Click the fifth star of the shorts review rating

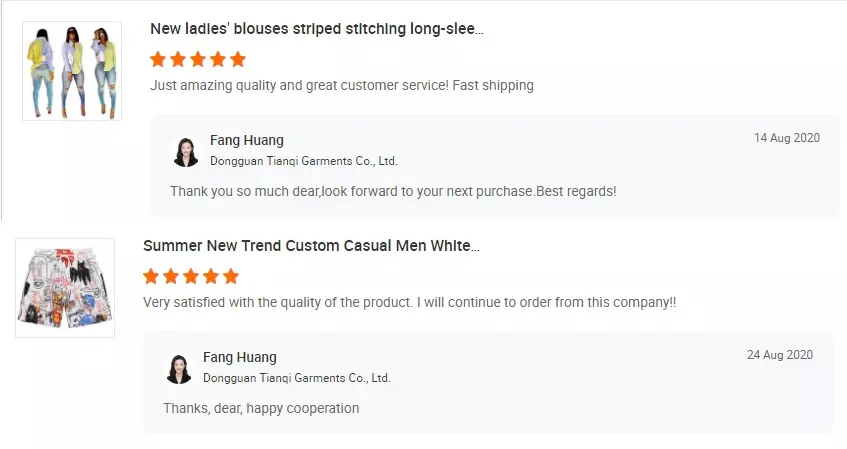pyautogui.click(x=230, y=276)
